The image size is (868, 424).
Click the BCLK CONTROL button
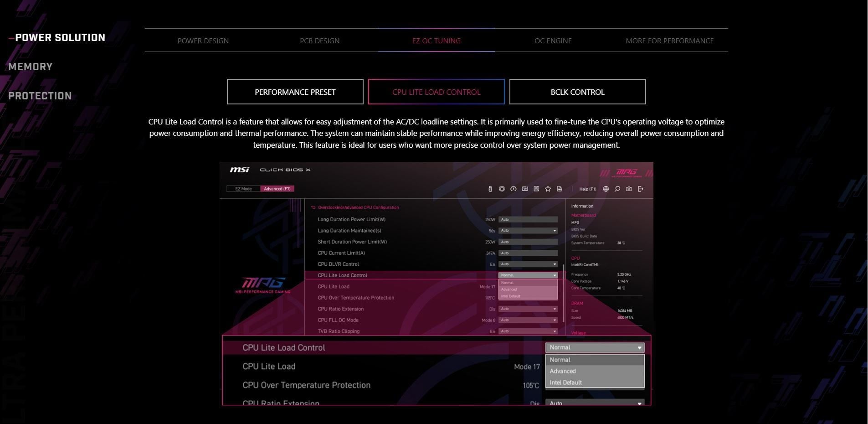(x=577, y=92)
